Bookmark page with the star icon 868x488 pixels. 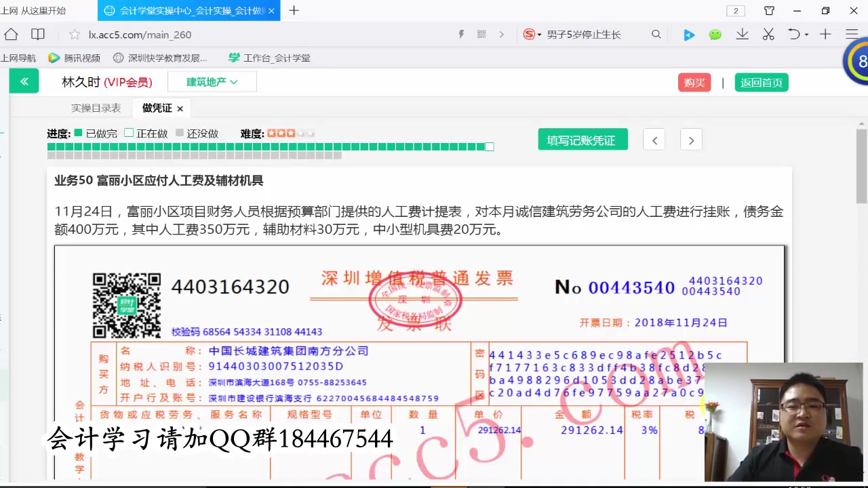click(x=75, y=35)
